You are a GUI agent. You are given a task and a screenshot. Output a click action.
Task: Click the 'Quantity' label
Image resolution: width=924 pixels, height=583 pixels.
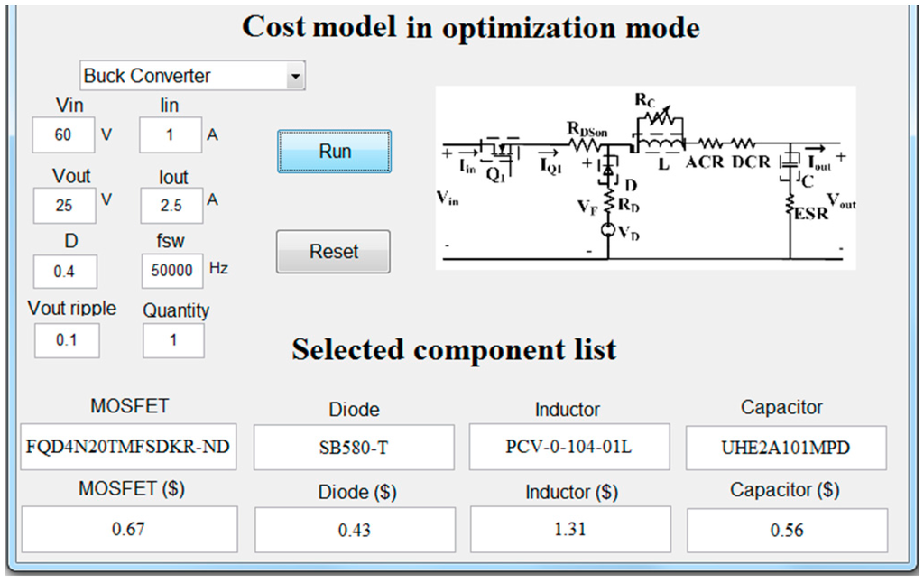click(x=176, y=310)
